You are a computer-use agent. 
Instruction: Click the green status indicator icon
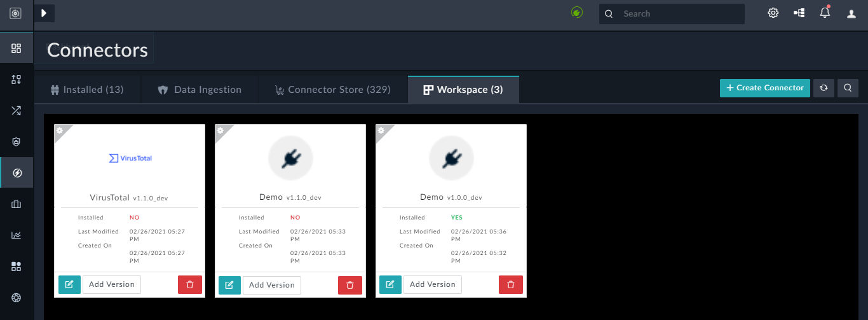click(577, 12)
